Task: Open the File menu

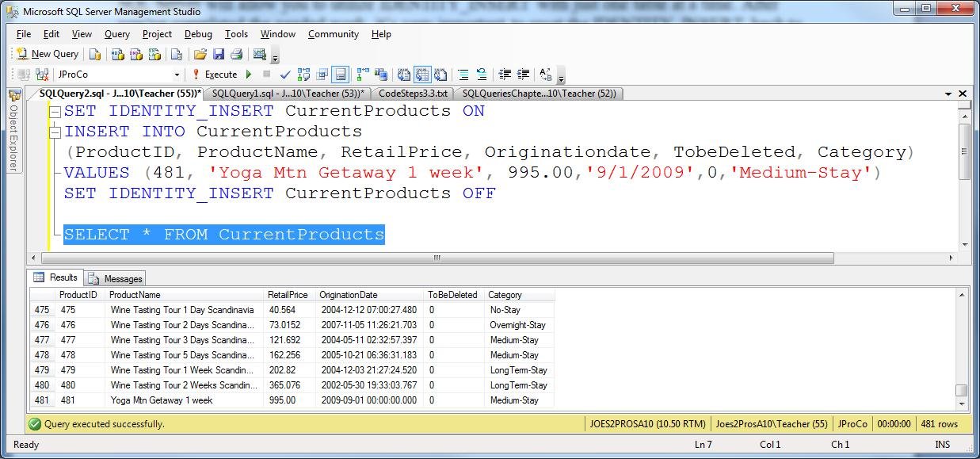Action: (24, 34)
